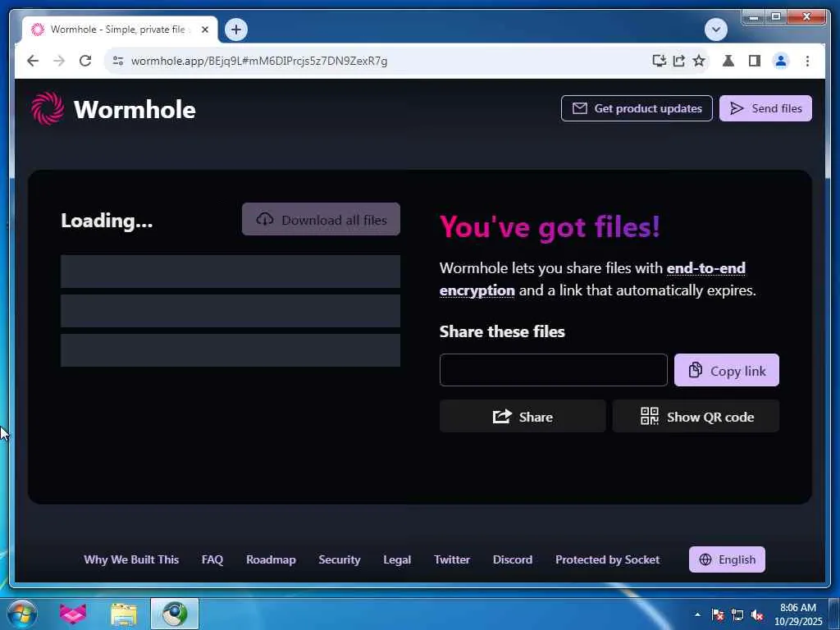Click the browser forward arrow
The width and height of the screenshot is (840, 630).
coord(59,61)
